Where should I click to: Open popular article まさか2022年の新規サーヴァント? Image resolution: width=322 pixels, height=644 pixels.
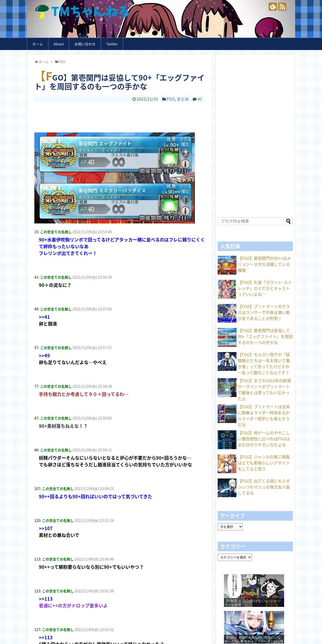tap(265, 390)
